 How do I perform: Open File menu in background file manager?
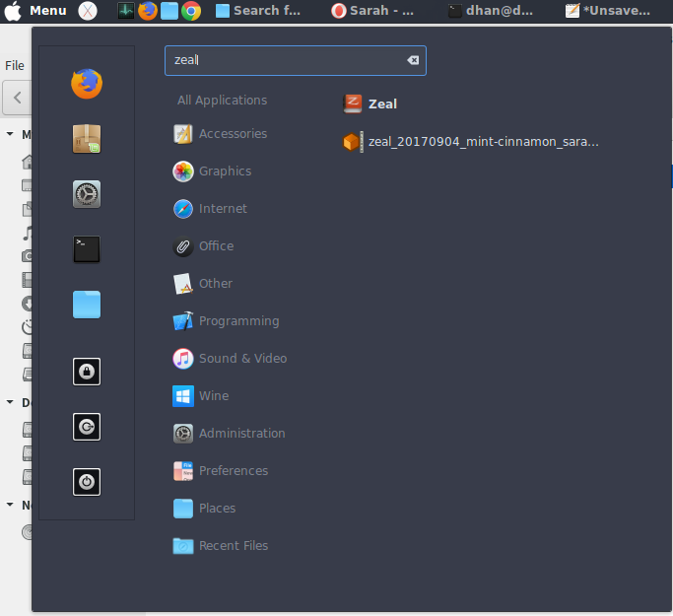[x=15, y=66]
